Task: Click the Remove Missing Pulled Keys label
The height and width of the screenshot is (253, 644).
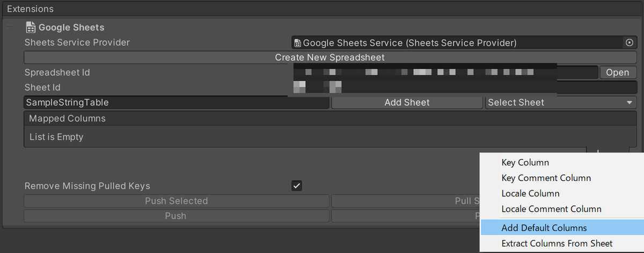Action: point(87,186)
